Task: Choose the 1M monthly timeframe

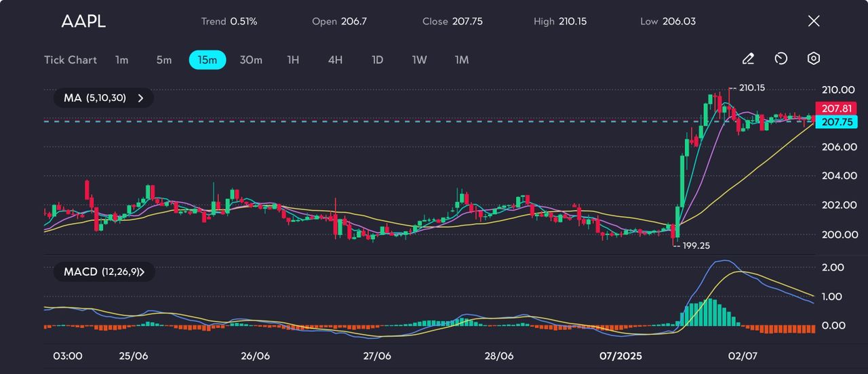Action: point(462,60)
